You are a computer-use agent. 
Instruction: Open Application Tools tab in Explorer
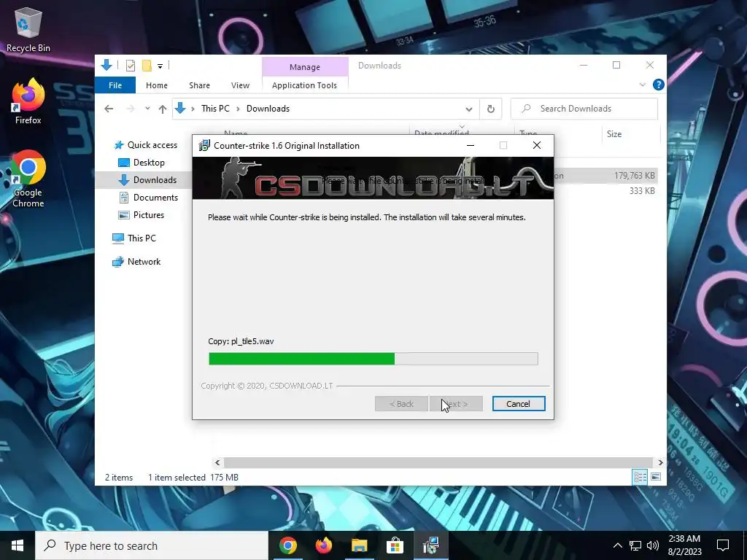[x=304, y=85]
